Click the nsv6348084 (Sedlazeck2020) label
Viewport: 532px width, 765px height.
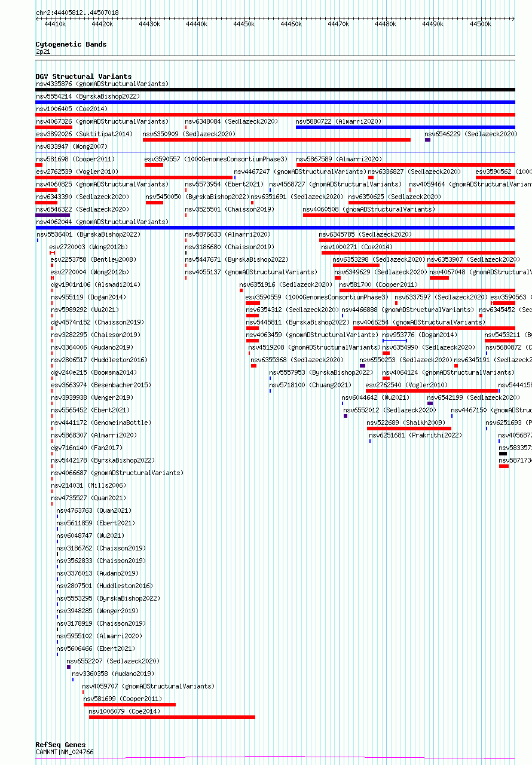coord(231,121)
